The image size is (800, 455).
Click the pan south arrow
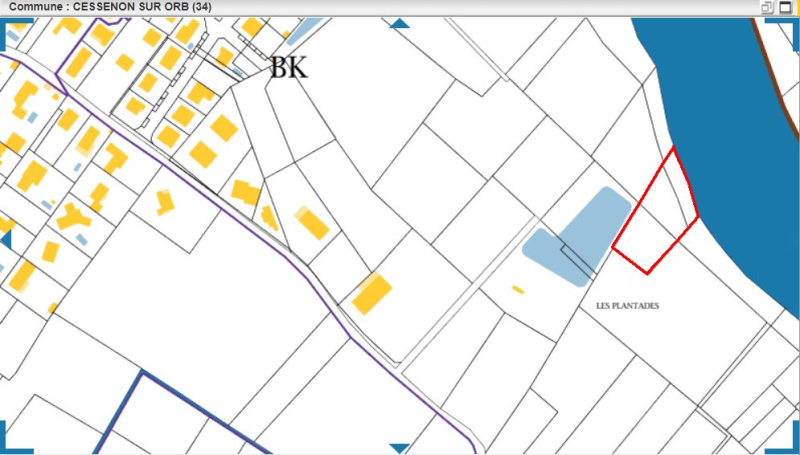click(x=400, y=448)
